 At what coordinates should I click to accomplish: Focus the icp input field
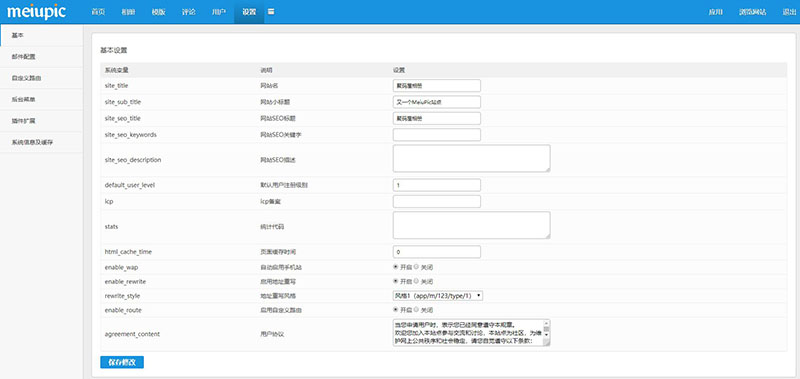(437, 201)
